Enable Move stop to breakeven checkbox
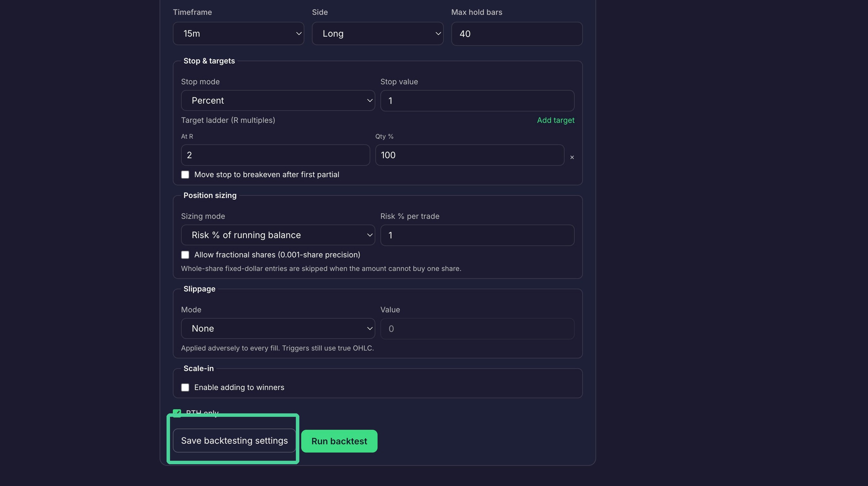 (x=185, y=174)
